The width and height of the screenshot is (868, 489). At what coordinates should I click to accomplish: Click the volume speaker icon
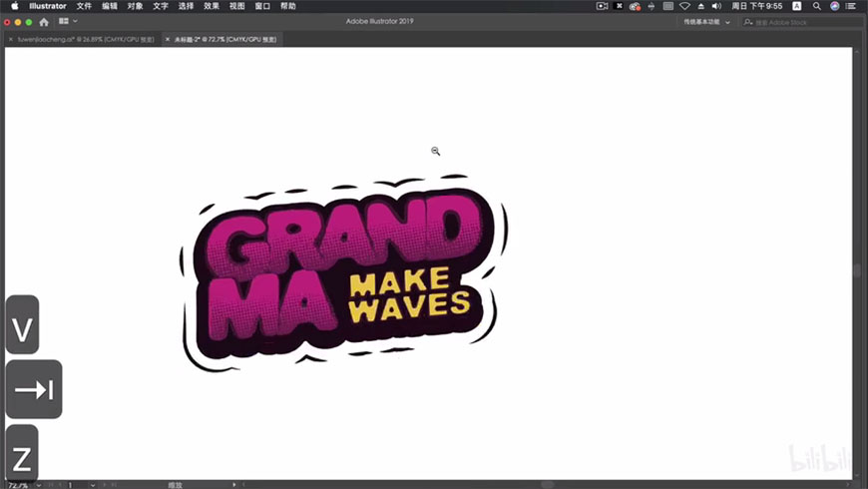(x=715, y=6)
